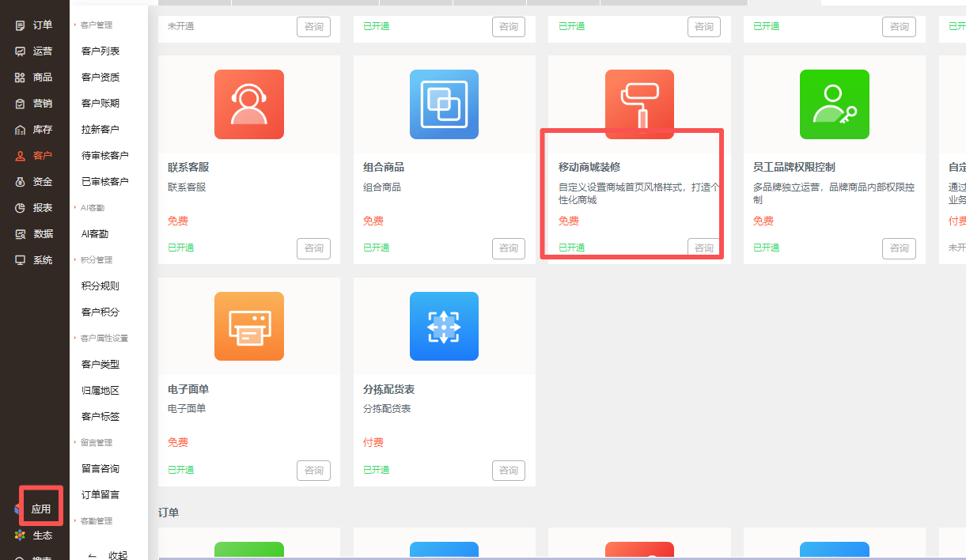Image resolution: width=966 pixels, height=560 pixels.
Task: Open 客户标签 in the submenu
Action: [100, 417]
